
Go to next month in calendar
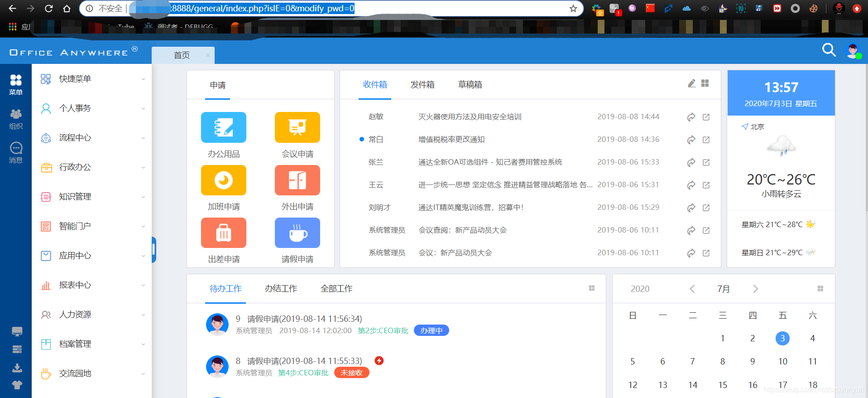(x=755, y=289)
